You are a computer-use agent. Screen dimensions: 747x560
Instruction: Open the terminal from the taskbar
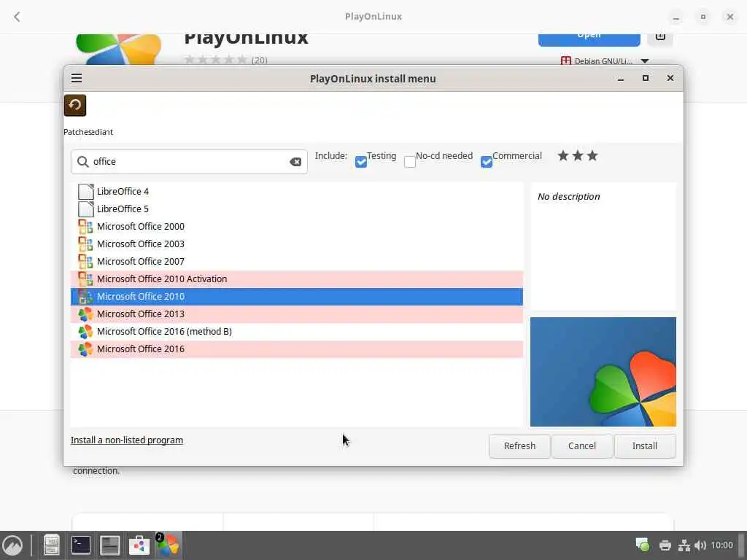(x=80, y=545)
